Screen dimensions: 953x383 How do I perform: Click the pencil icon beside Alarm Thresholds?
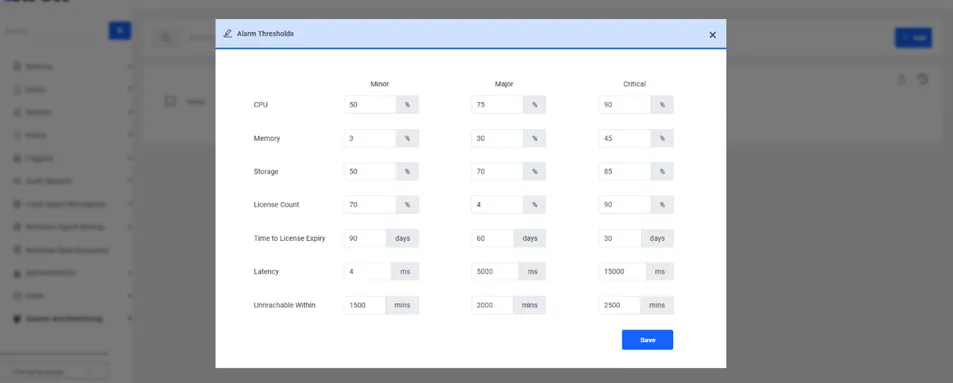tap(227, 33)
